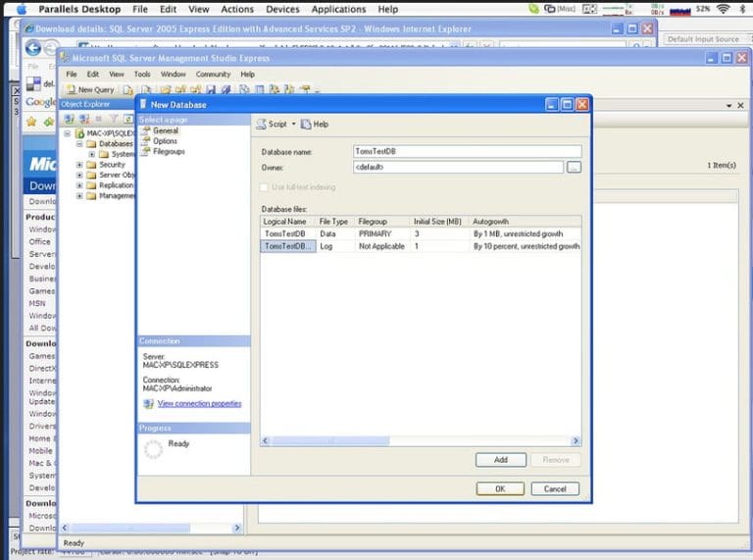The height and width of the screenshot is (560, 753).
Task: Open the Community menu
Action: (213, 74)
